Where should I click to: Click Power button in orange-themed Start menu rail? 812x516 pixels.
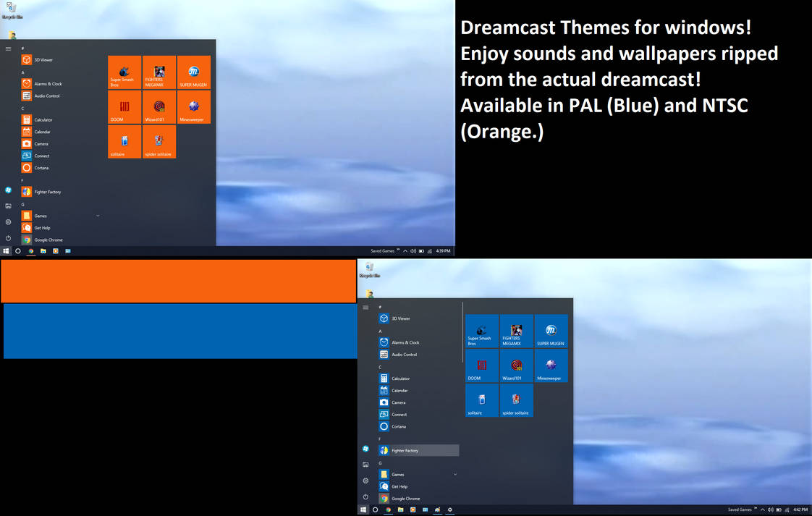[x=8, y=238]
